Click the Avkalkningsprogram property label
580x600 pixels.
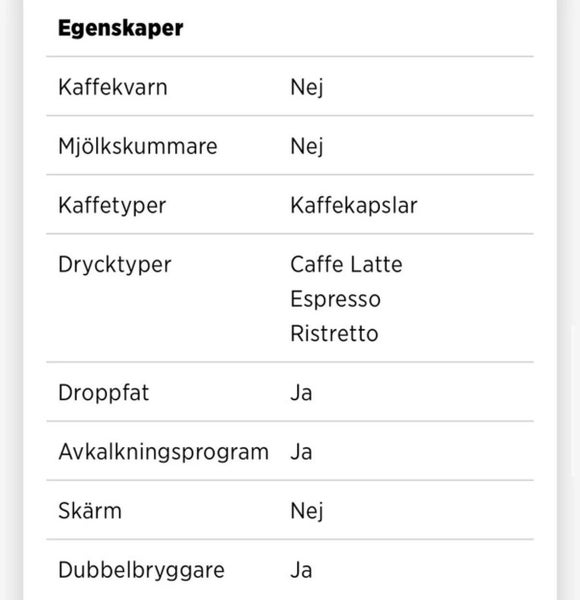[164, 452]
